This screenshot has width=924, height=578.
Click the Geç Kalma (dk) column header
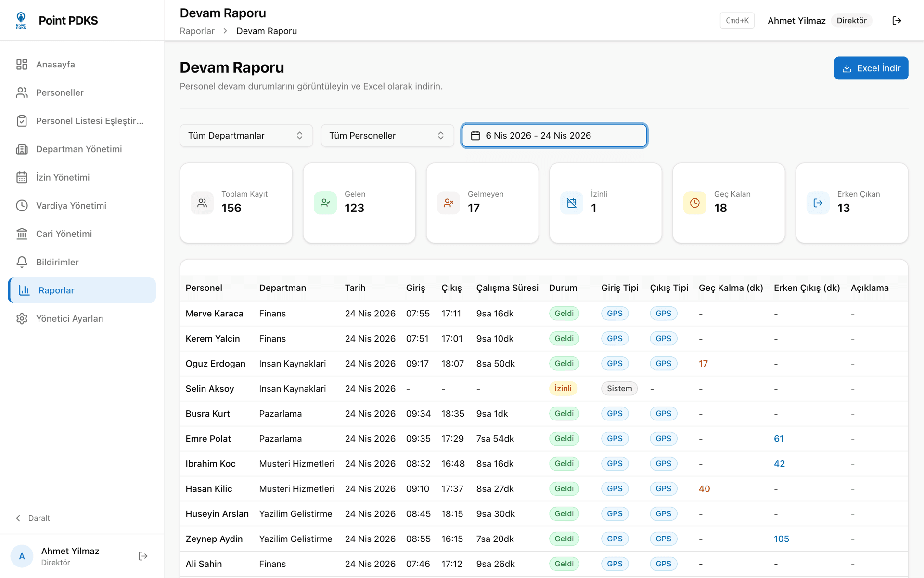click(x=731, y=288)
